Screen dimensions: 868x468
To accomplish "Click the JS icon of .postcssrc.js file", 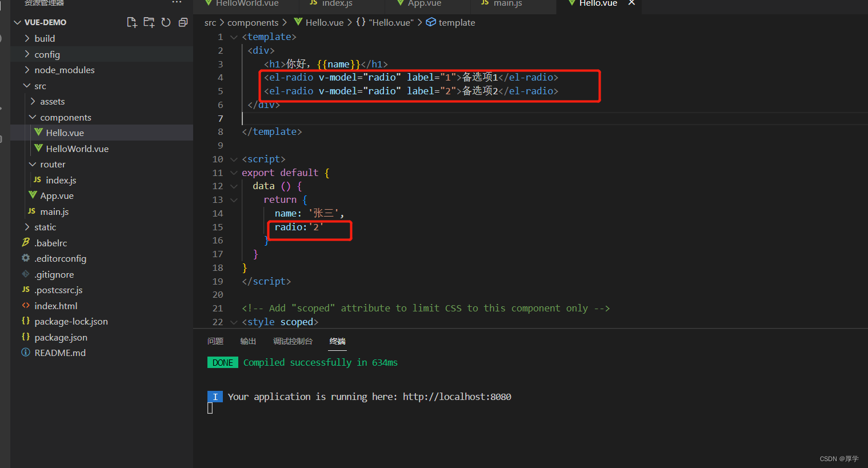I will 26,289.
